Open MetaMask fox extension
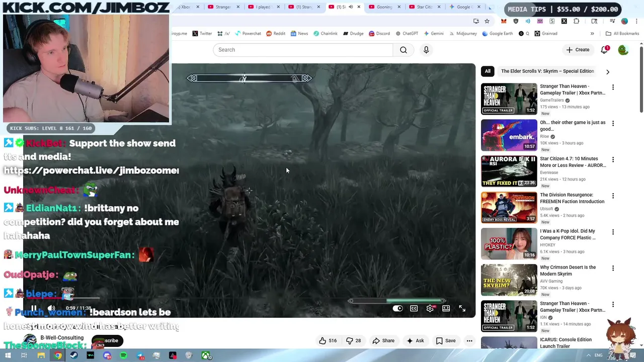The height and width of the screenshot is (362, 644). click(504, 21)
